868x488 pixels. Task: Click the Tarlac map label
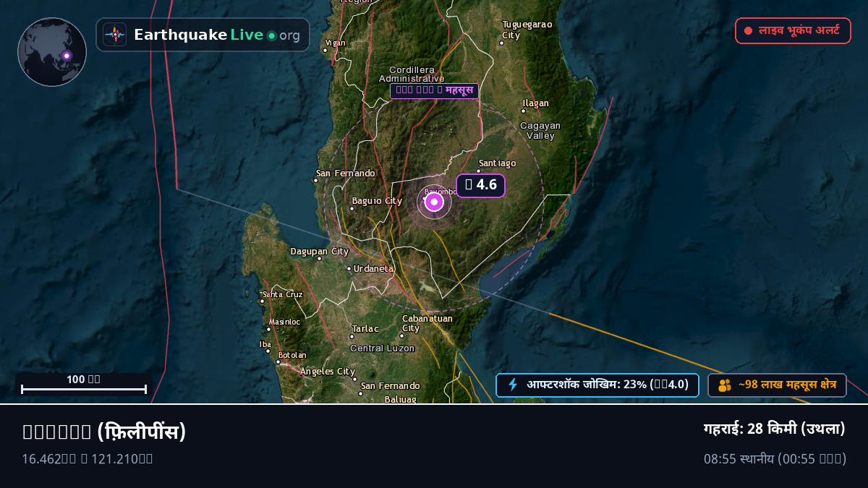(365, 329)
